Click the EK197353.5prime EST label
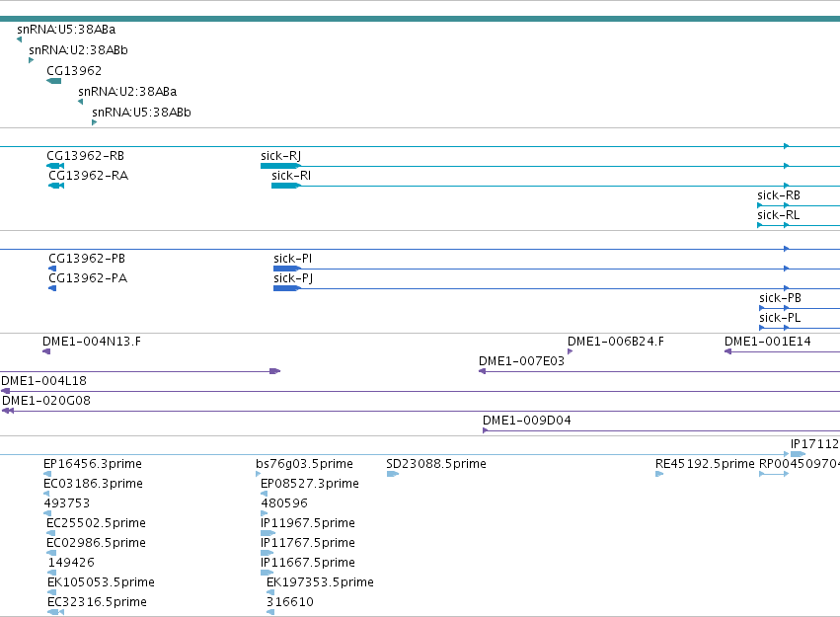Viewport: 840px width, 617px height. click(x=320, y=582)
